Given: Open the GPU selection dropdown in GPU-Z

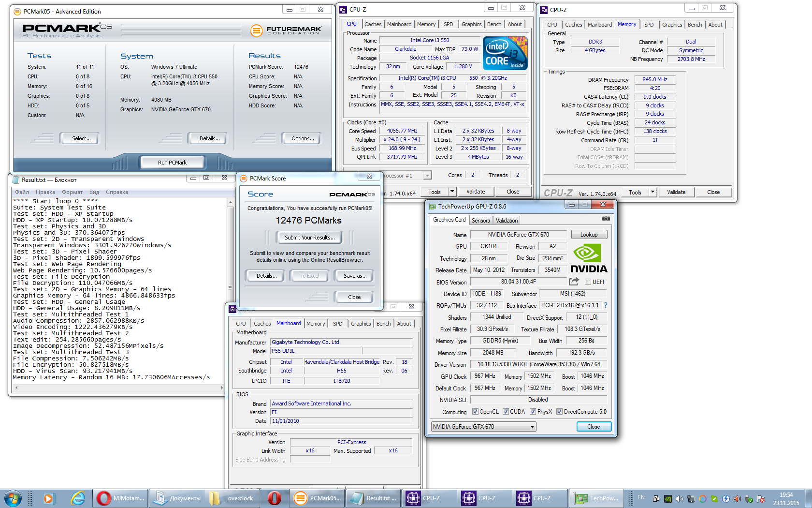Looking at the screenshot, I should tap(483, 427).
